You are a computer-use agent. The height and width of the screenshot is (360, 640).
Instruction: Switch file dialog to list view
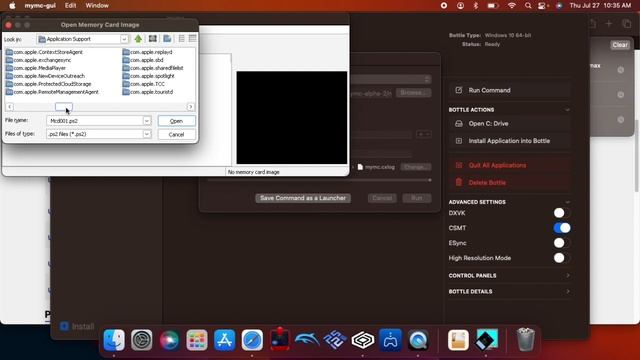pos(182,39)
